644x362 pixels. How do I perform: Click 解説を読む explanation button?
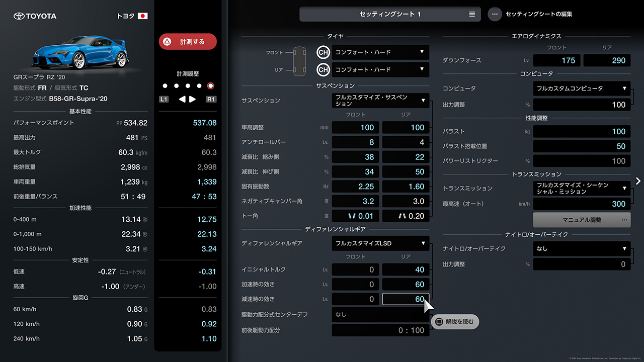click(455, 322)
